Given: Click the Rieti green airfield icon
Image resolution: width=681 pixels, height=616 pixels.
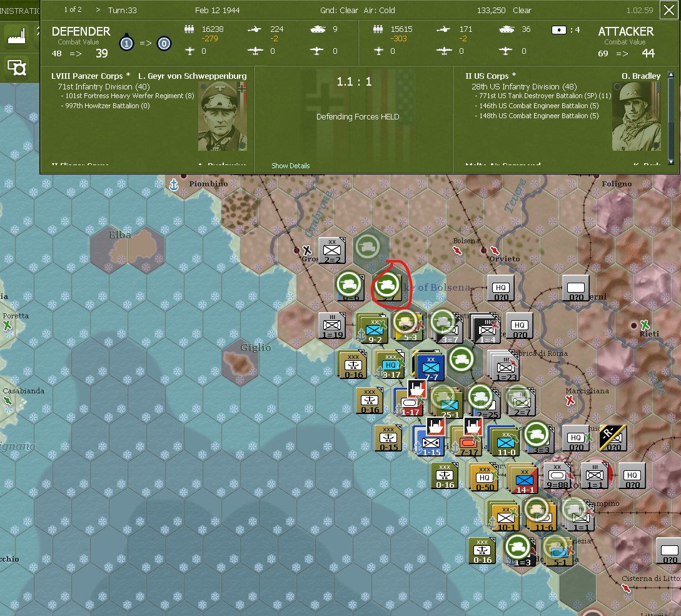Looking at the screenshot, I should tap(645, 325).
